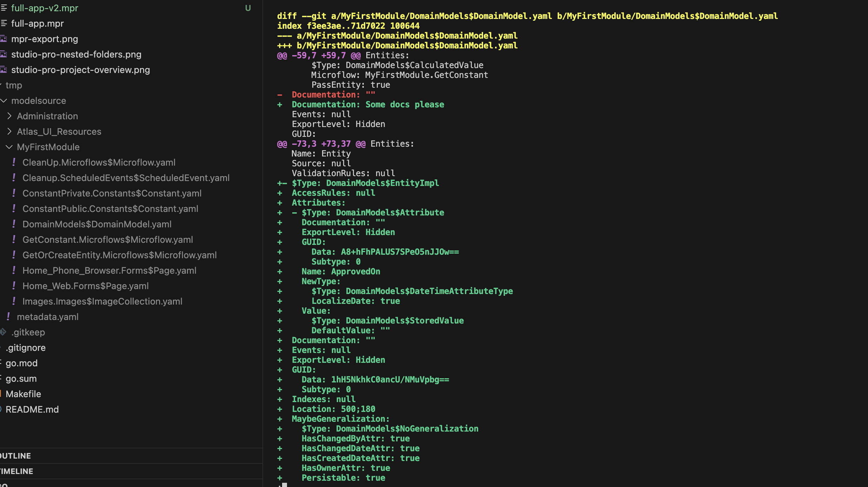Click the git icon next to .gitkeep

point(3,332)
